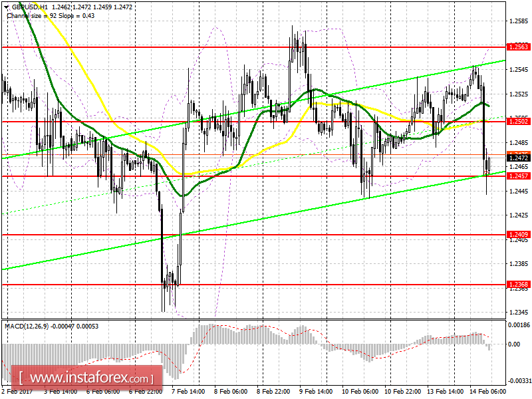Viewport: 532px width, 399px height.
Task: Click the GBPUSD,H1 chart title text
Action: [30, 7]
